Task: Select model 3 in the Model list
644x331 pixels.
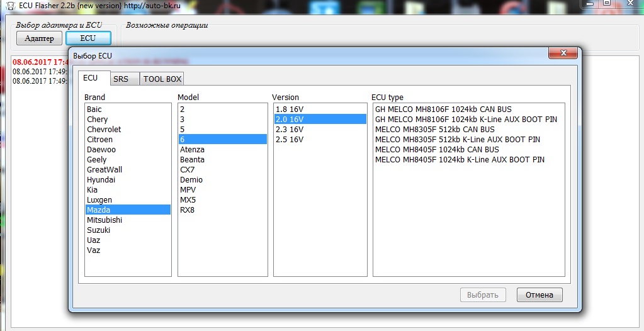Action: click(222, 120)
